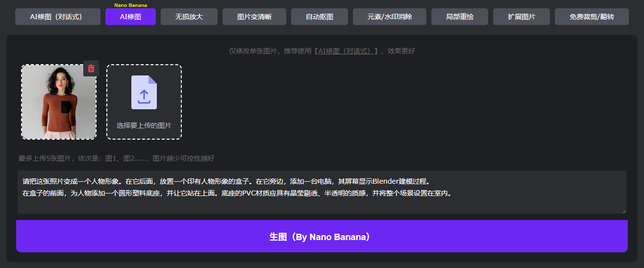Viewport: 644px width, 268px height.
Task: Delete the uploaded image with trash icon
Action: (x=91, y=69)
